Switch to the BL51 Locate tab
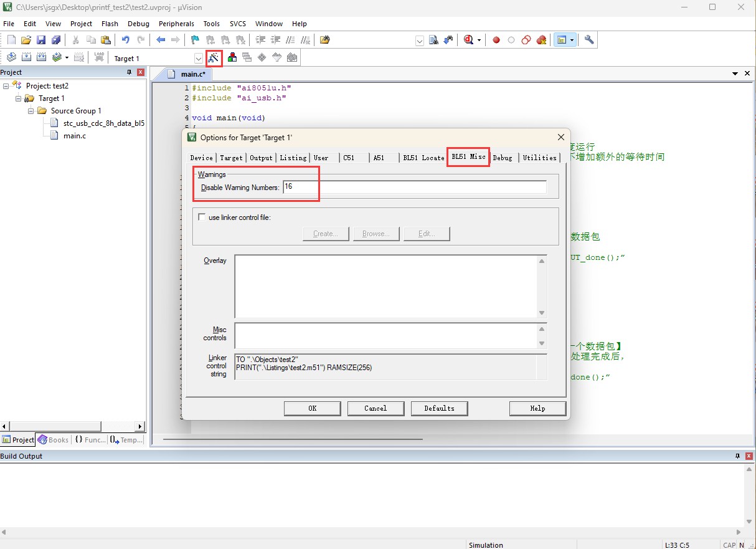The width and height of the screenshot is (756, 549). (x=423, y=158)
